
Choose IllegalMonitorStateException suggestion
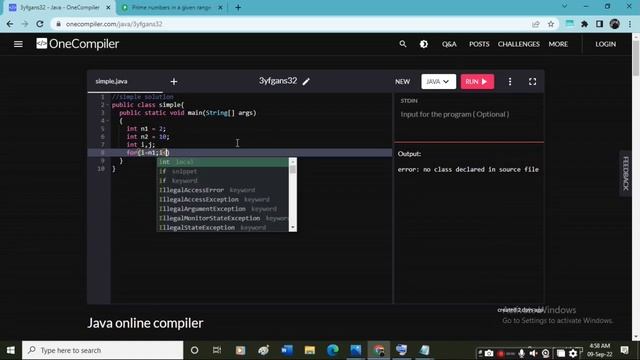click(x=223, y=218)
